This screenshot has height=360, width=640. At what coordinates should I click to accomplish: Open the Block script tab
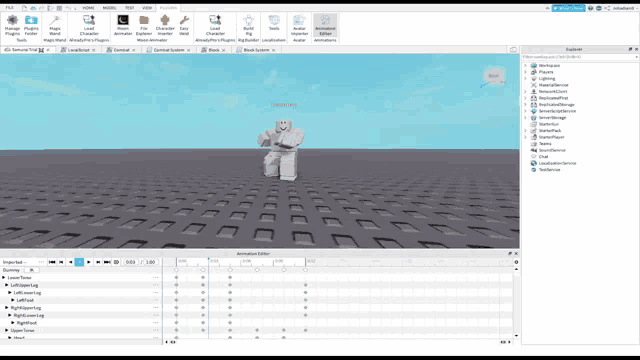coord(213,50)
